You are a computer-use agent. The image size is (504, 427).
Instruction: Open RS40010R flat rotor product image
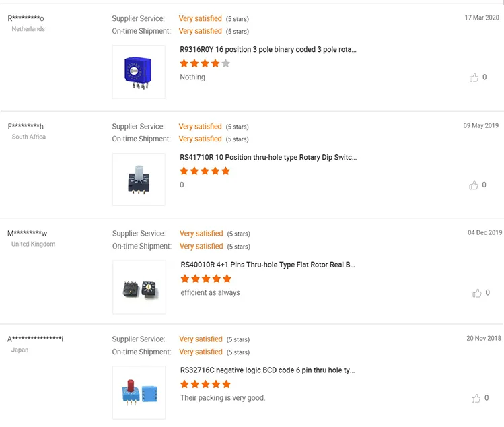pos(139,287)
